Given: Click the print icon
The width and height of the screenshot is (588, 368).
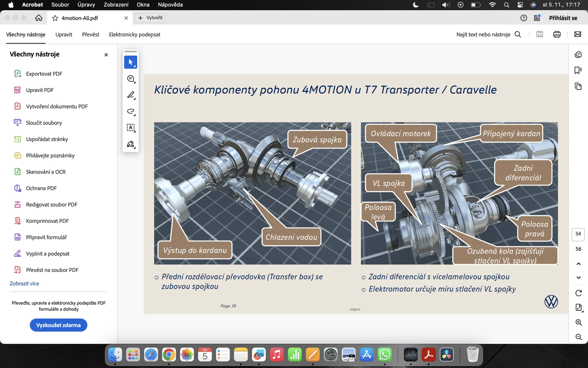Looking at the screenshot, I should tap(557, 34).
